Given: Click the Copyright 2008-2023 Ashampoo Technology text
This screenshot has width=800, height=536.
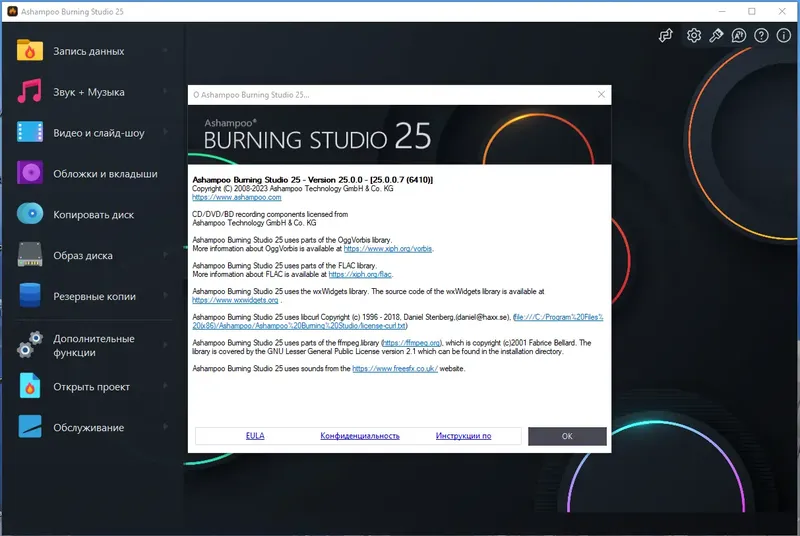Looking at the screenshot, I should point(292,189).
